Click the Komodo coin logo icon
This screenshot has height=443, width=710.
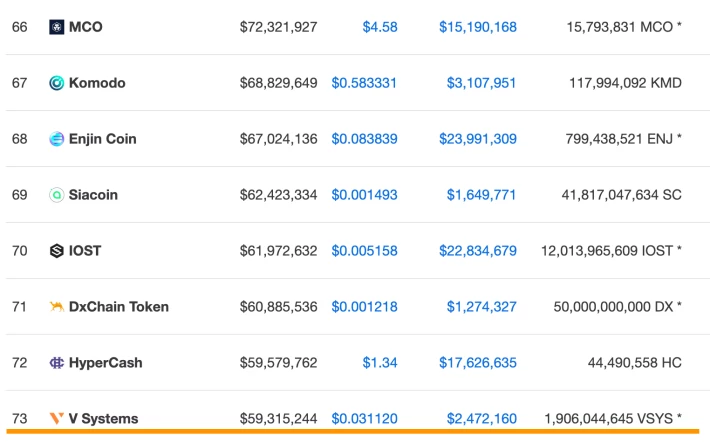tap(57, 83)
